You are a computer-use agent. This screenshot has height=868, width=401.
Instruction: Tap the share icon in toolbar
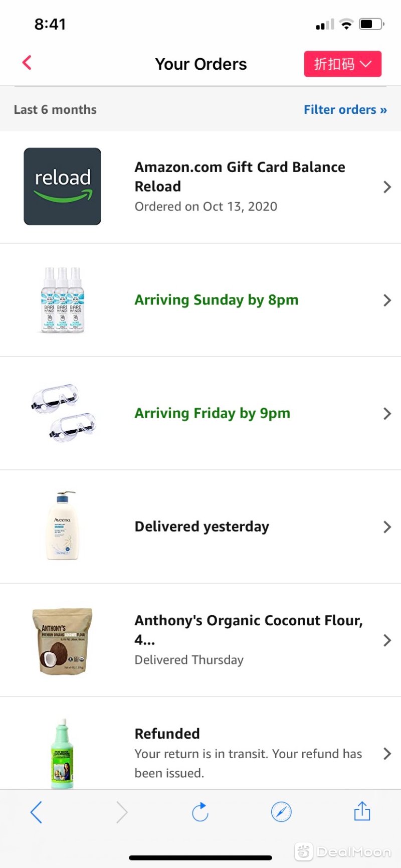coord(362,811)
